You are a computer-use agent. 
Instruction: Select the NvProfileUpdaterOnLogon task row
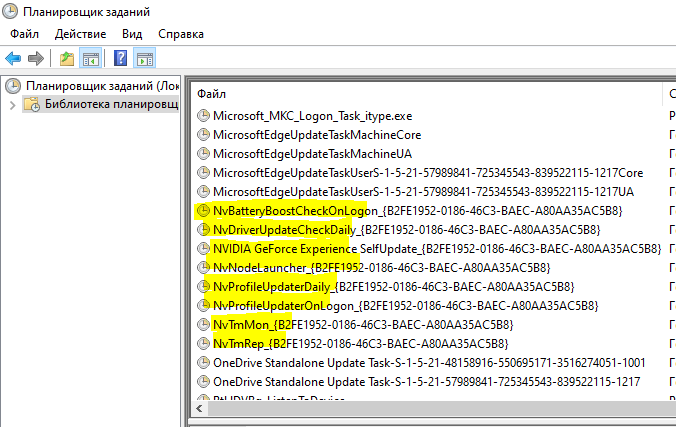coord(406,305)
